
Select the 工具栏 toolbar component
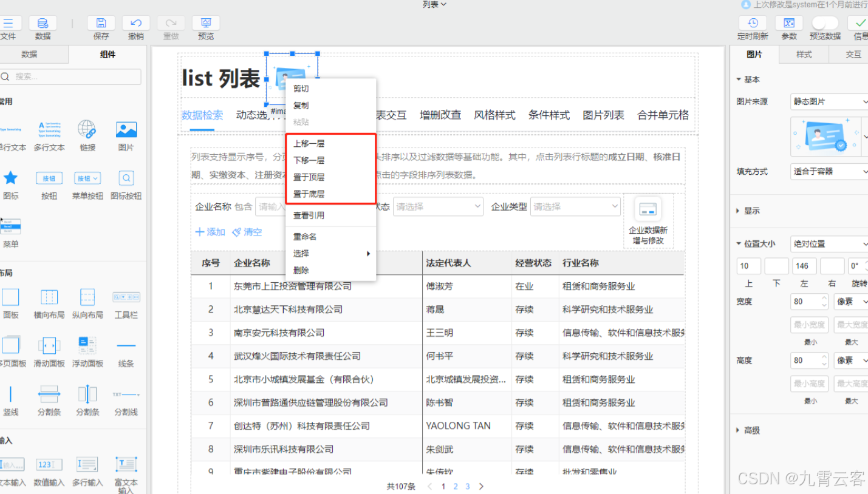(126, 303)
